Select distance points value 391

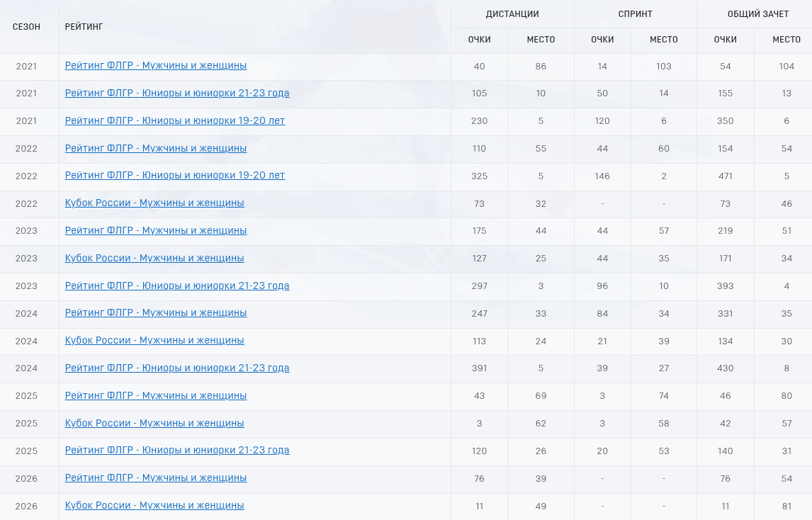point(479,368)
